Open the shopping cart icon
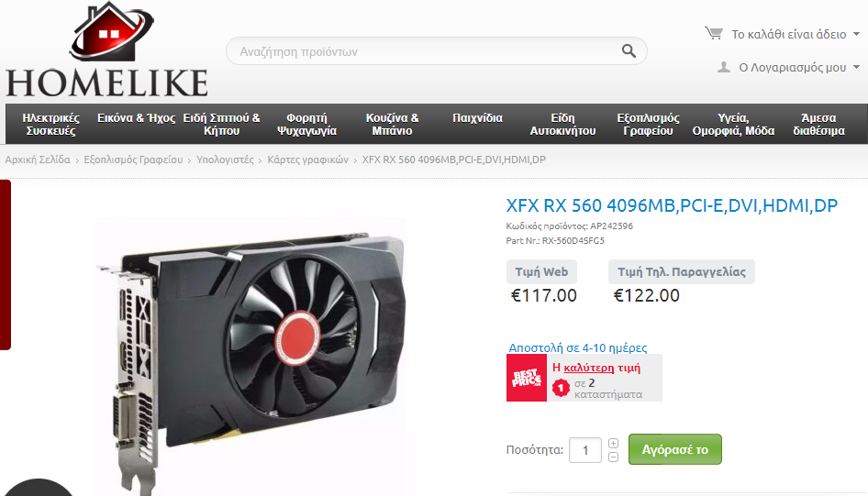Viewport: 868px width, 496px height. click(x=714, y=33)
